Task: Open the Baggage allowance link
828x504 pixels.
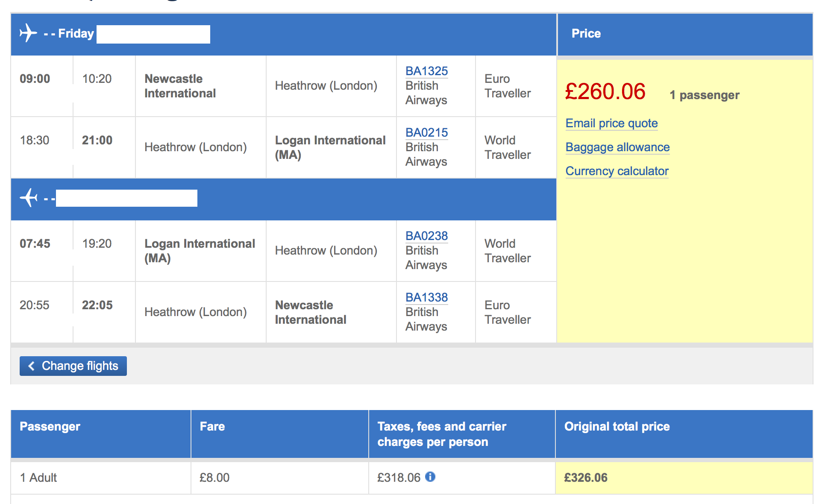Action: 617,147
